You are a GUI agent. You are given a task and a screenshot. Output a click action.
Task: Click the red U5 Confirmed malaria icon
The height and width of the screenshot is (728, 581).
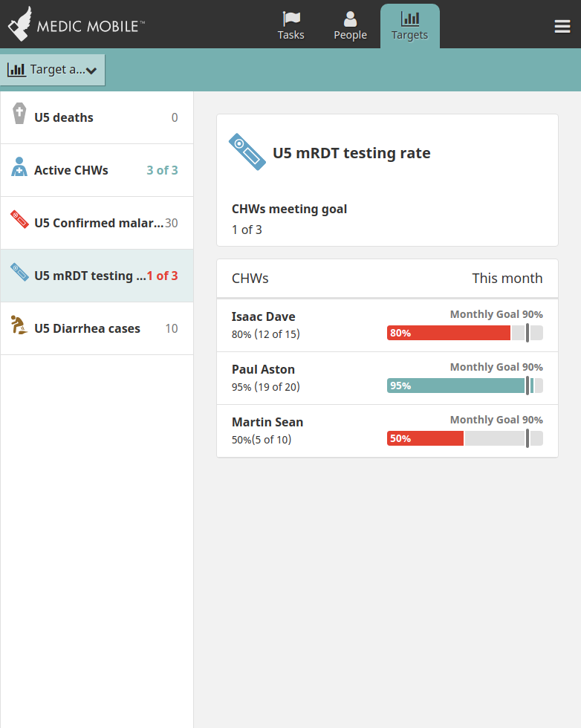(x=19, y=219)
